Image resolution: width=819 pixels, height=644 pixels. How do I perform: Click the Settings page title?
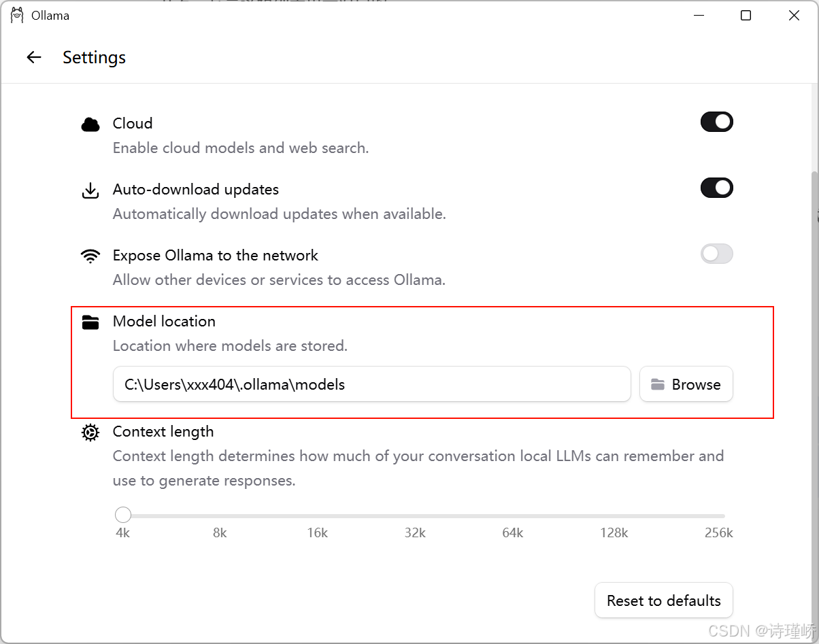click(x=95, y=58)
